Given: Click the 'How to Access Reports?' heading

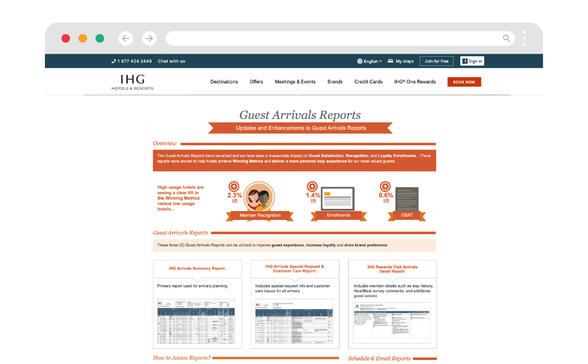Looking at the screenshot, I should [x=181, y=358].
